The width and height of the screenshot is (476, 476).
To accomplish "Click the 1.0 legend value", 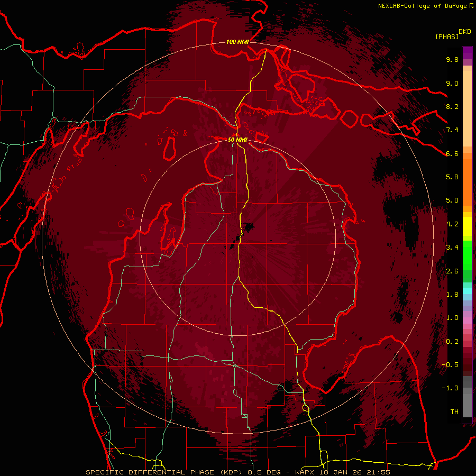I will click(x=452, y=318).
